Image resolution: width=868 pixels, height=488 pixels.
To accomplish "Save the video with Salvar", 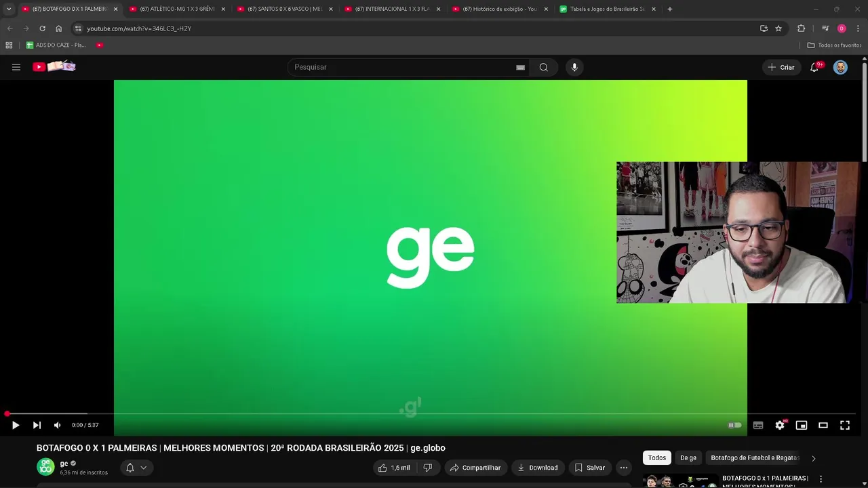I will 590,468.
